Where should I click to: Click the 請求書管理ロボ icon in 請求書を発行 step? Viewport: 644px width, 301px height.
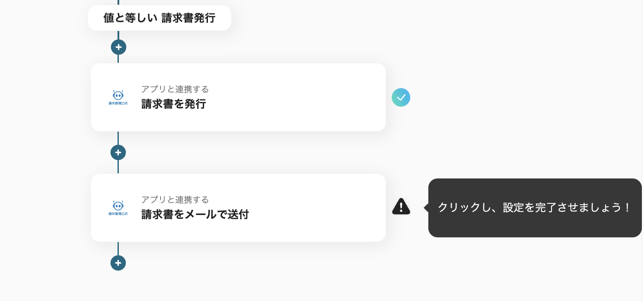pyautogui.click(x=118, y=98)
